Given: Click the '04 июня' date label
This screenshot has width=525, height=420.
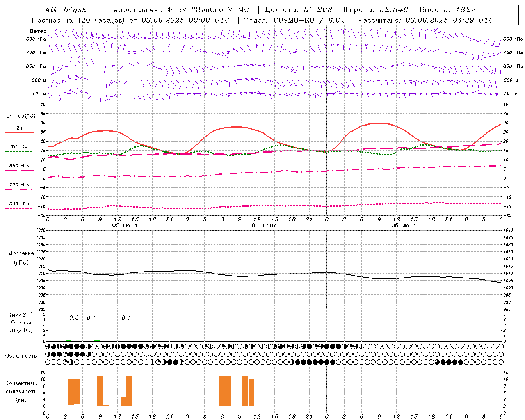Looking at the screenshot, I should click(x=264, y=226).
